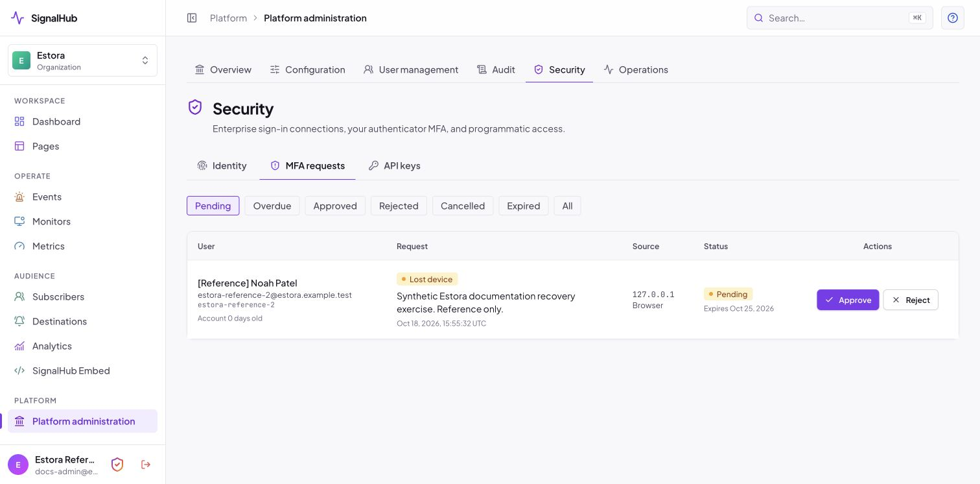Switch to the Identity sub-tab
This screenshot has width=980, height=484.
(222, 165)
